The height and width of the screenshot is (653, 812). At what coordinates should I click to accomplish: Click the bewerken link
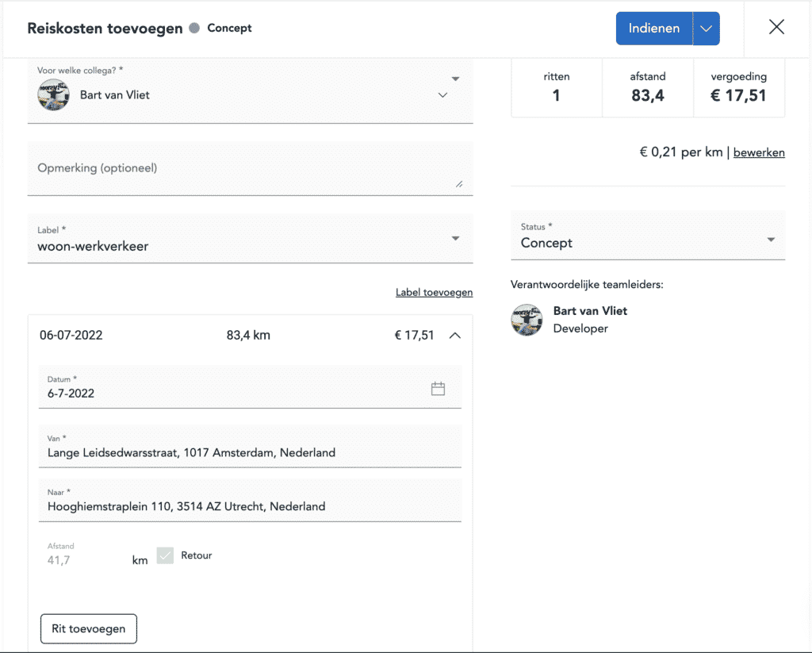coord(759,152)
